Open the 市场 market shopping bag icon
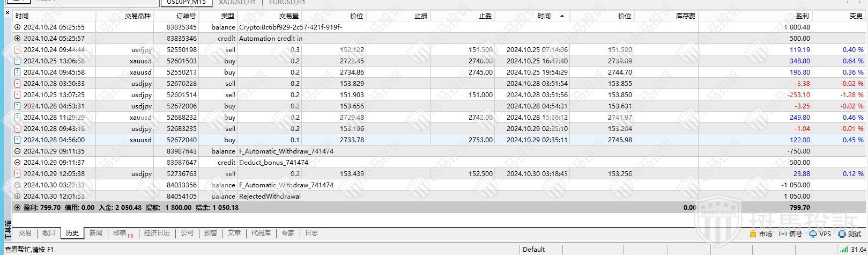 [754, 234]
